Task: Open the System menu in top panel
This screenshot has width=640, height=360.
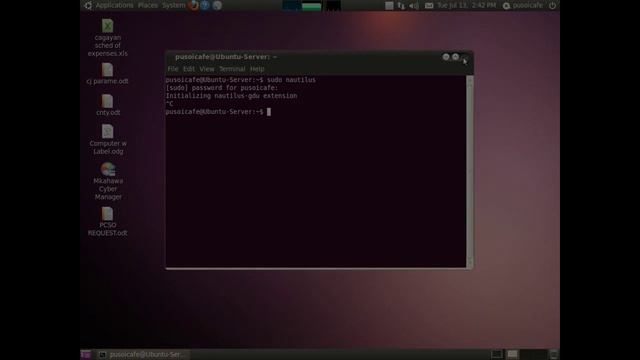Action: (173, 5)
